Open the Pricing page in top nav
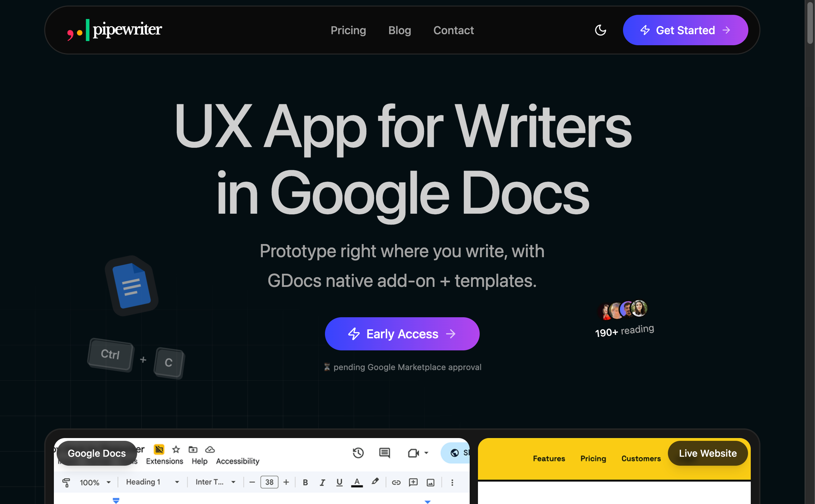 coord(348,30)
